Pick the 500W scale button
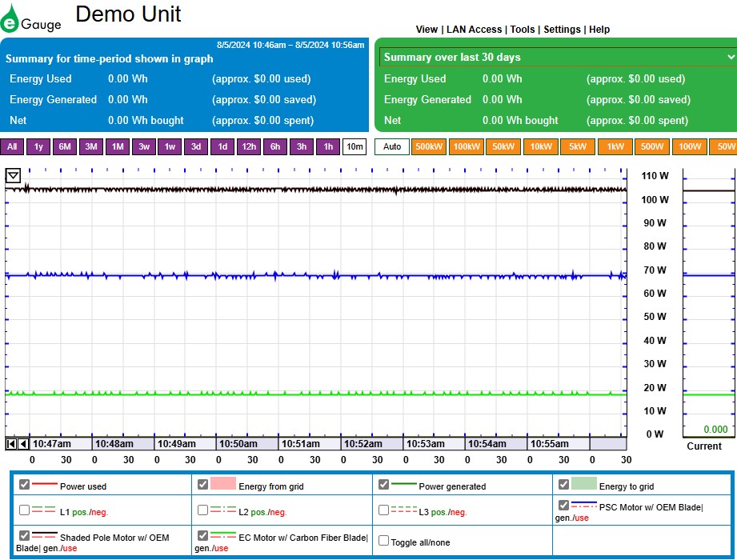This screenshot has width=737, height=560. click(x=651, y=147)
